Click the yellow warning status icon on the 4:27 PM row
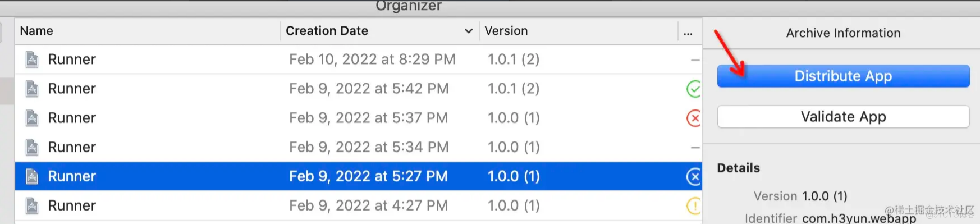Image resolution: width=980 pixels, height=224 pixels. [694, 205]
